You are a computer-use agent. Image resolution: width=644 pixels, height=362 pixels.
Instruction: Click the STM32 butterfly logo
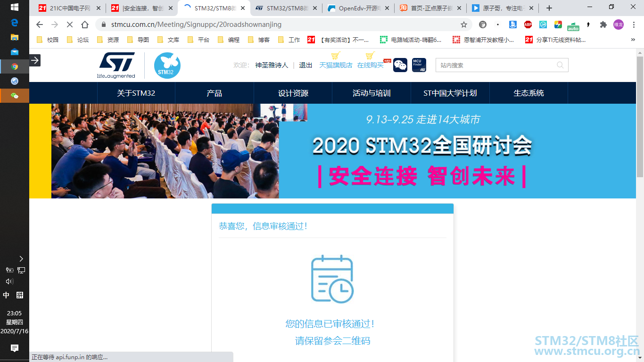(167, 66)
